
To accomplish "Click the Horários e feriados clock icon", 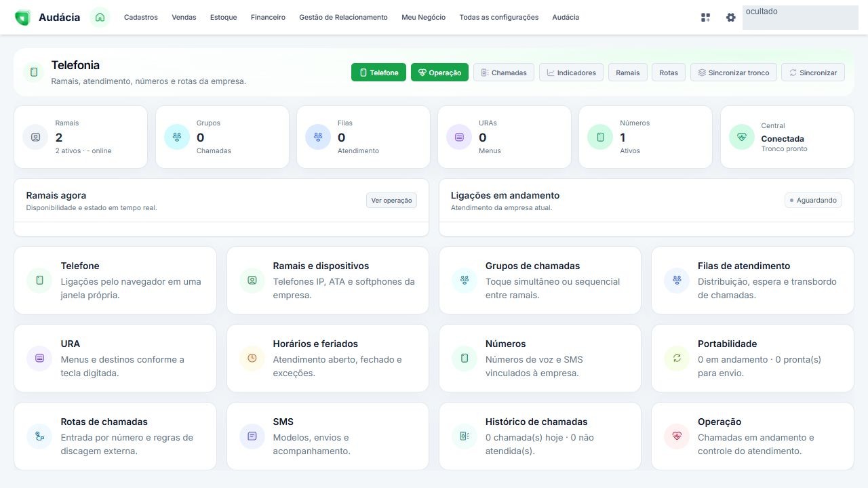I will click(252, 358).
